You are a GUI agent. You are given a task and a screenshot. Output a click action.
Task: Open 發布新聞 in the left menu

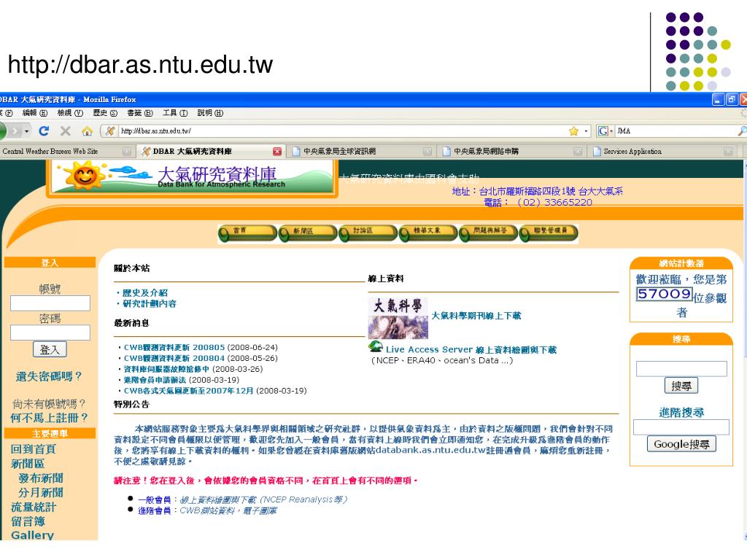[41, 478]
